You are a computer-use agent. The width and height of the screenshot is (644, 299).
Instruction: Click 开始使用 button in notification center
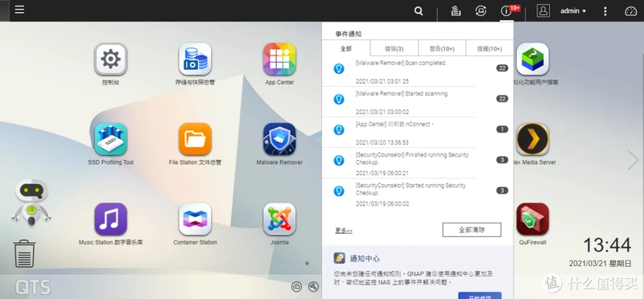coord(480,296)
